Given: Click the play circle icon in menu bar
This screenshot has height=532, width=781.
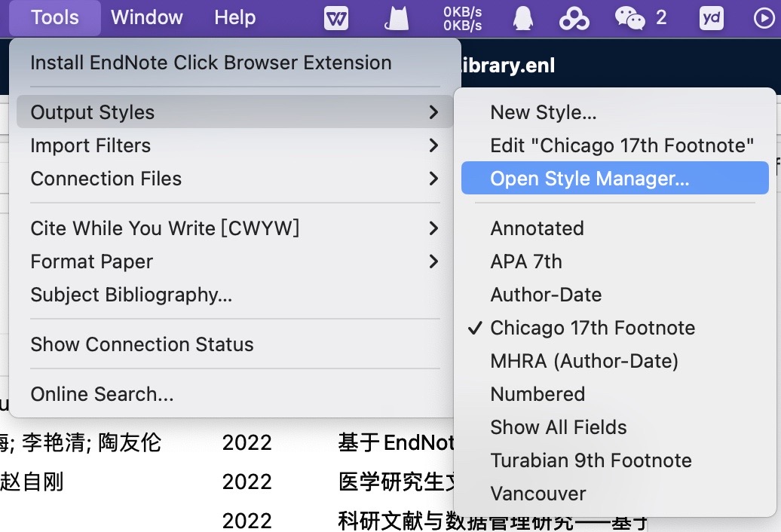Looking at the screenshot, I should click(x=764, y=18).
